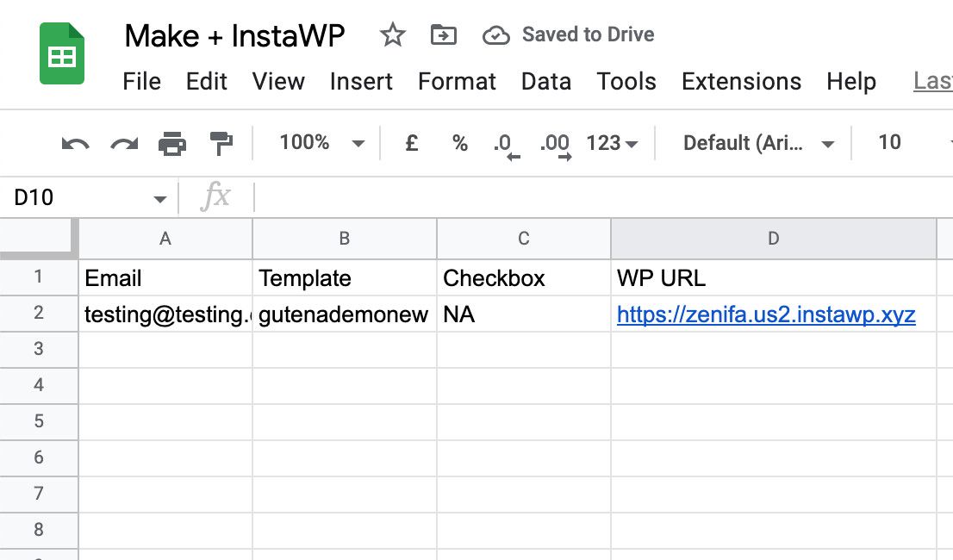Open the Extensions menu
Viewport: 953px width, 560px height.
pos(742,81)
